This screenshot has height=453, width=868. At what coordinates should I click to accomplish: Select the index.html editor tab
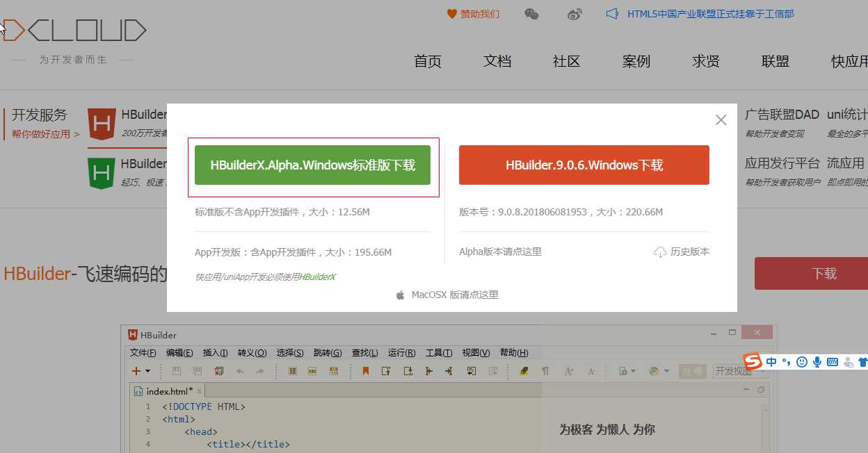(x=168, y=391)
